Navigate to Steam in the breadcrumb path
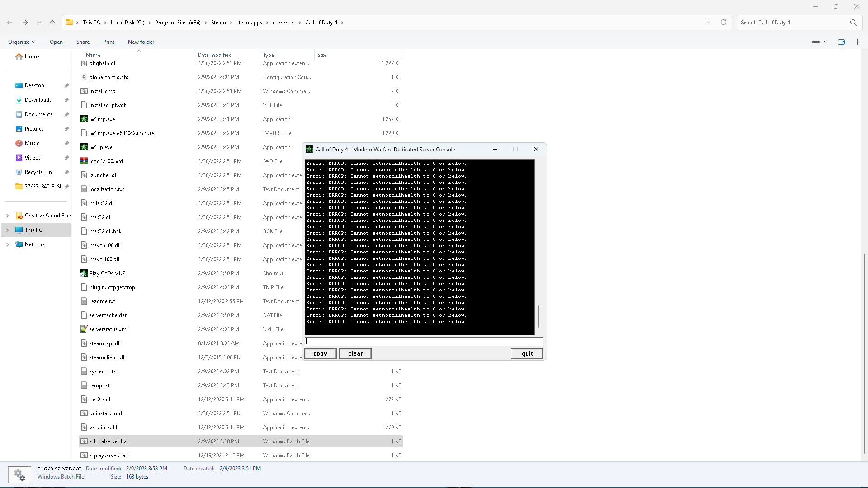This screenshot has height=488, width=868. (218, 23)
